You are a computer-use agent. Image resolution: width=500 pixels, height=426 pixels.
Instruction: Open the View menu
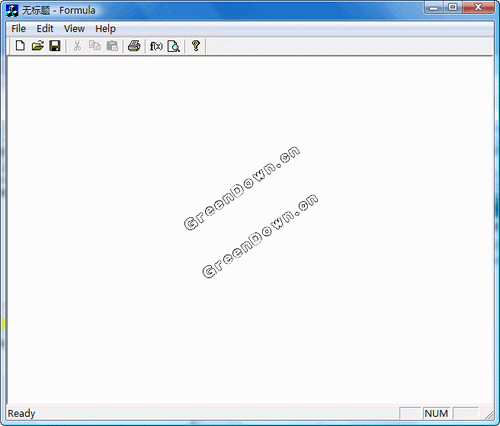pos(74,29)
